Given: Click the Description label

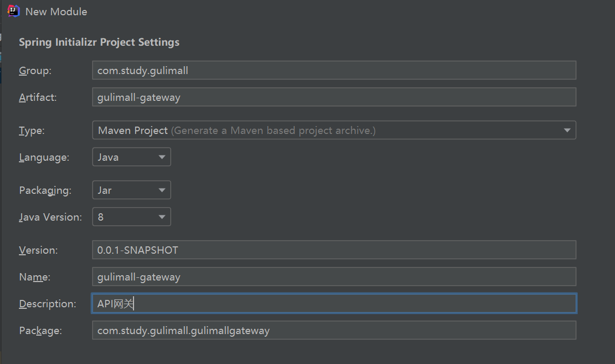Looking at the screenshot, I should [x=47, y=304].
